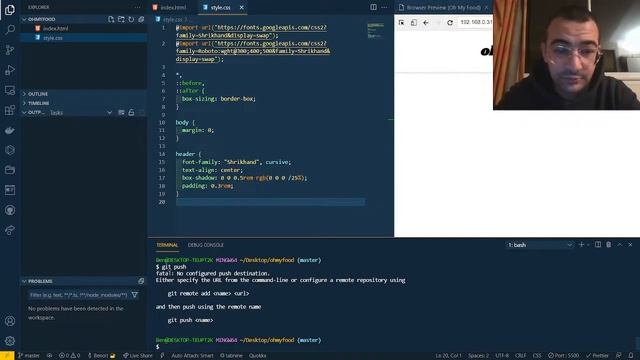Open the GitHub view in activity bar
The image size is (640, 360).
(10, 210)
